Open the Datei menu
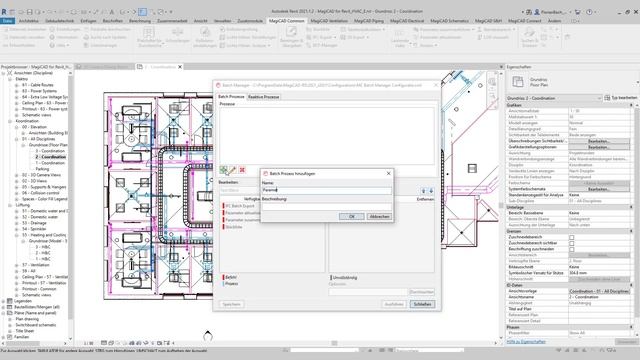Image resolution: width=640 pixels, height=360 pixels. click(x=7, y=21)
